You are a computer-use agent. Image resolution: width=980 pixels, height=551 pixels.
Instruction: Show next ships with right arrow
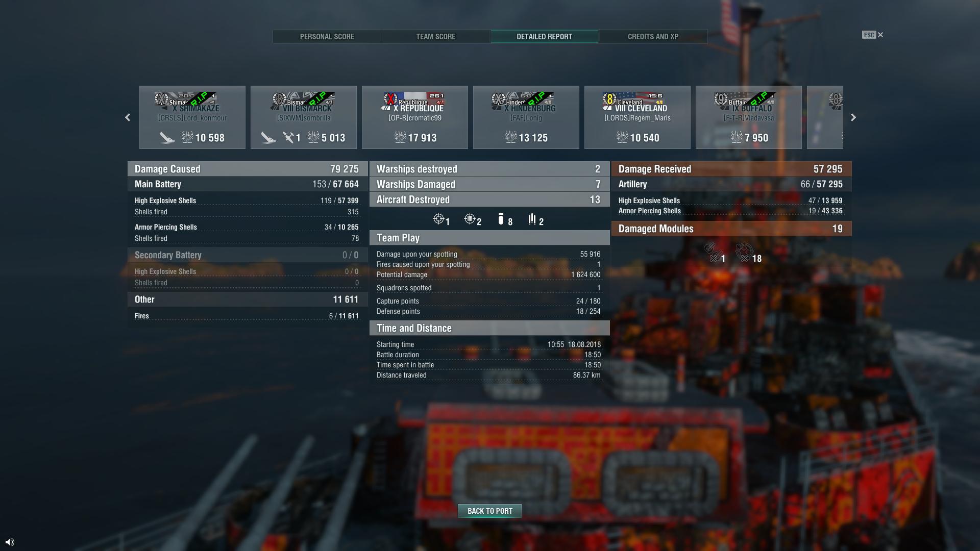(853, 117)
